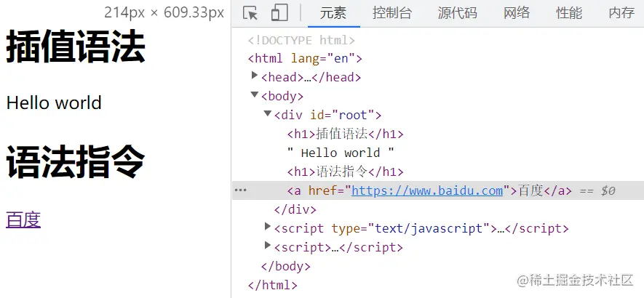Click the id="root" attribute text
Image resolution: width=644 pixels, height=298 pixels.
[x=343, y=116]
